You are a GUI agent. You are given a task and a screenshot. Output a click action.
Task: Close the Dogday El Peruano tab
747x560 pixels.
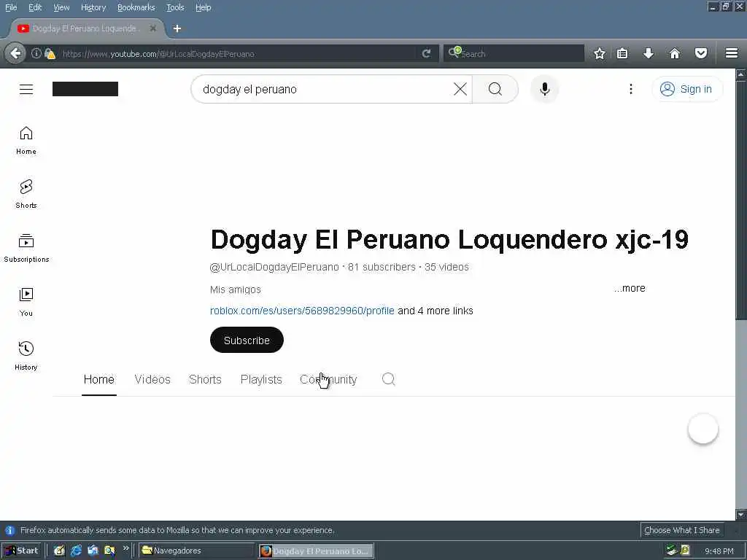click(x=153, y=28)
